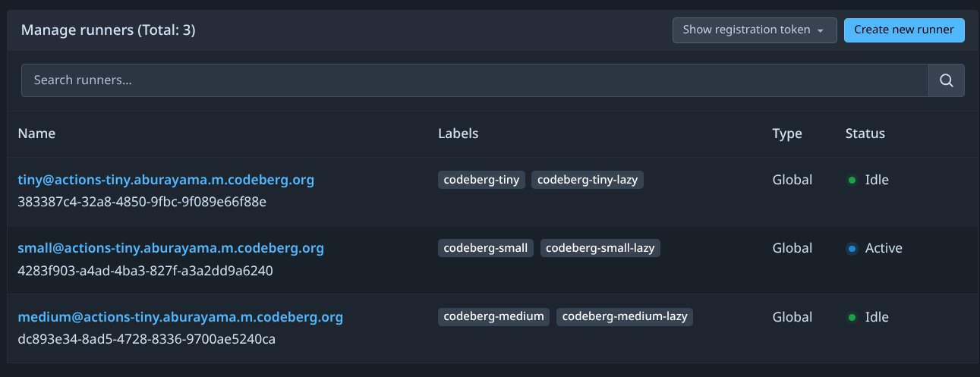
Task: Click the Labels column header
Action: (x=458, y=134)
